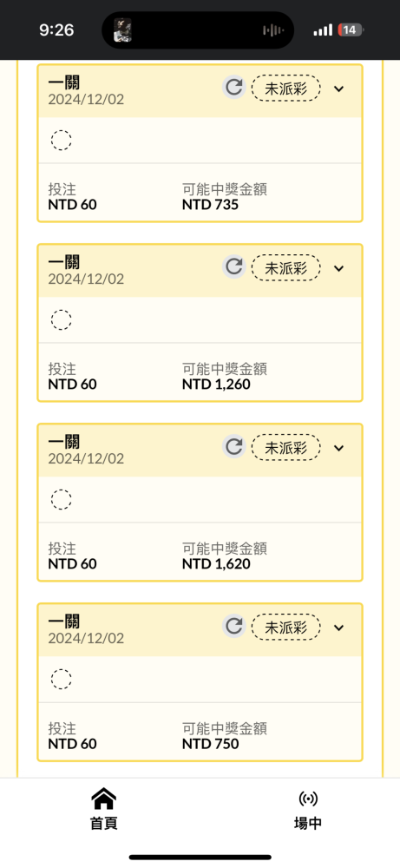Viewport: 400px width, 868px height.
Task: Refresh the bet with NTD 750 payout
Action: point(234,626)
